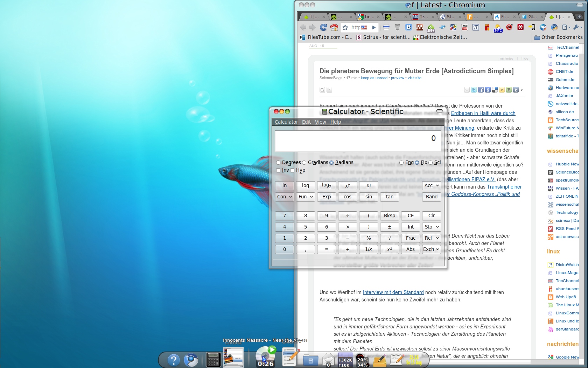Viewport: 588px width, 368px height.
Task: Select Sci display format
Action: 435,162
